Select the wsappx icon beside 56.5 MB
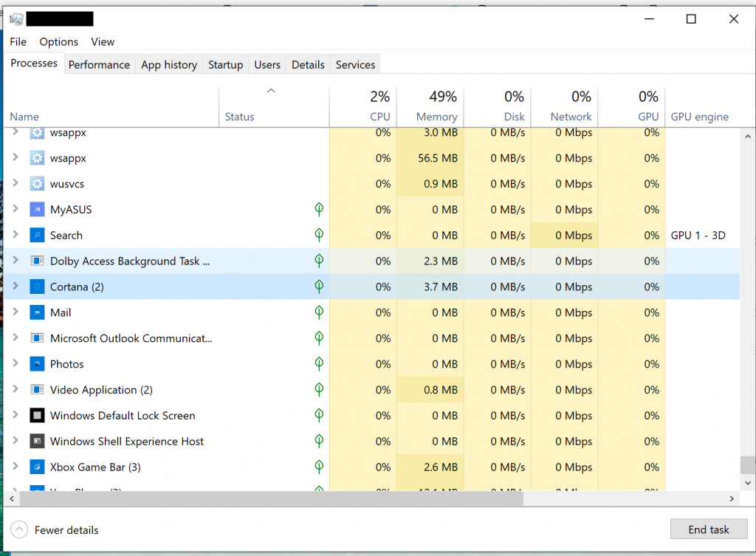The width and height of the screenshot is (756, 556). pyautogui.click(x=37, y=158)
